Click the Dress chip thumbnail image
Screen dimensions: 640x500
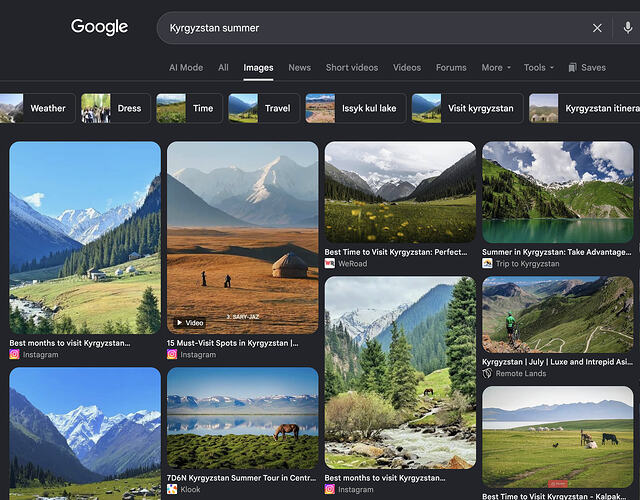96,108
